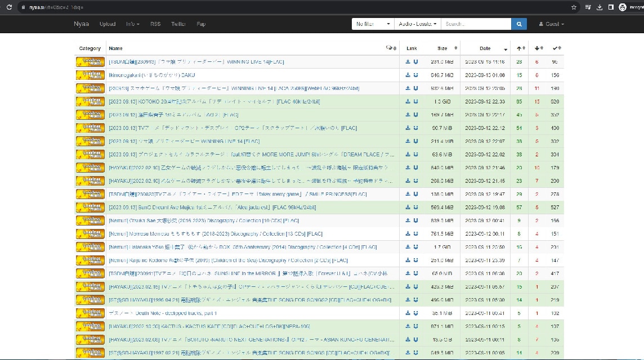Open the KOTOKO 20th anniversary album torrent
The height and width of the screenshot is (360, 644).
coord(214,101)
